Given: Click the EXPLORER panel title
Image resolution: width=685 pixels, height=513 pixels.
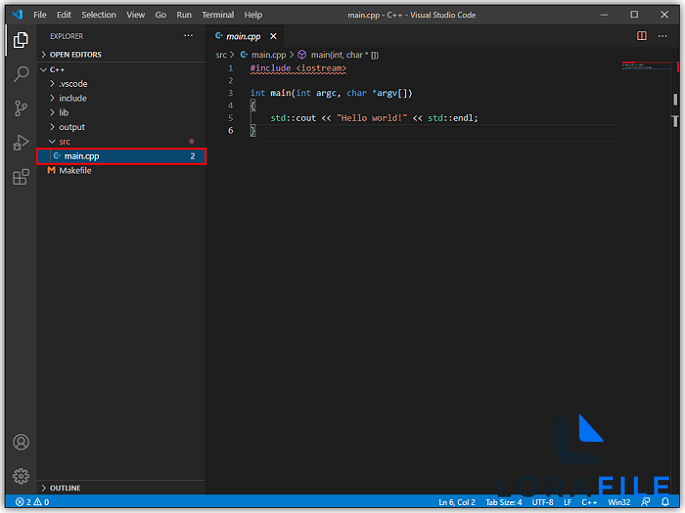Looking at the screenshot, I should pos(66,36).
